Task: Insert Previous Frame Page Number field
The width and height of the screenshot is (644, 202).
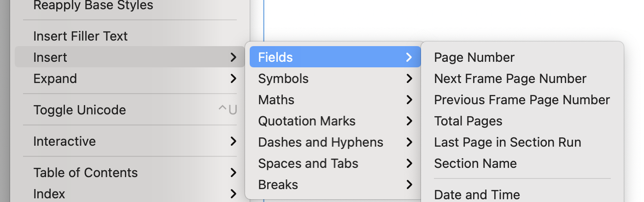Action: coord(522,100)
